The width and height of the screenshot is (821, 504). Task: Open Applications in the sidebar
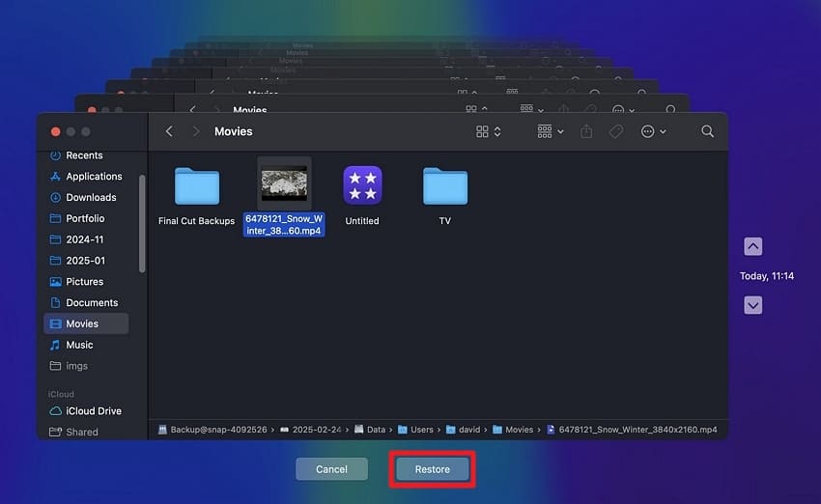(x=86, y=177)
